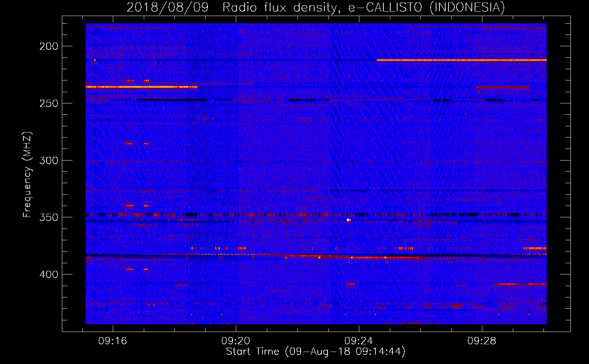The height and width of the screenshot is (364, 589).
Task: Click the 09:24 time tick label
Action: click(x=359, y=341)
